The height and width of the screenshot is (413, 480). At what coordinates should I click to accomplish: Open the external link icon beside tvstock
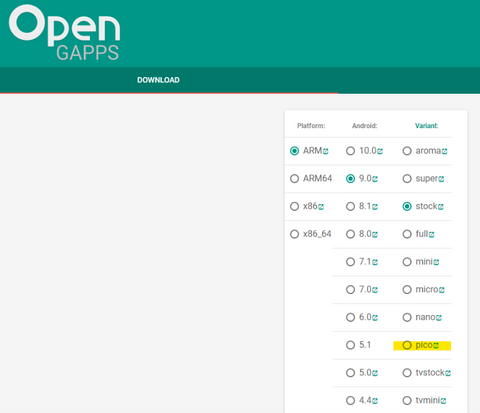(x=448, y=373)
